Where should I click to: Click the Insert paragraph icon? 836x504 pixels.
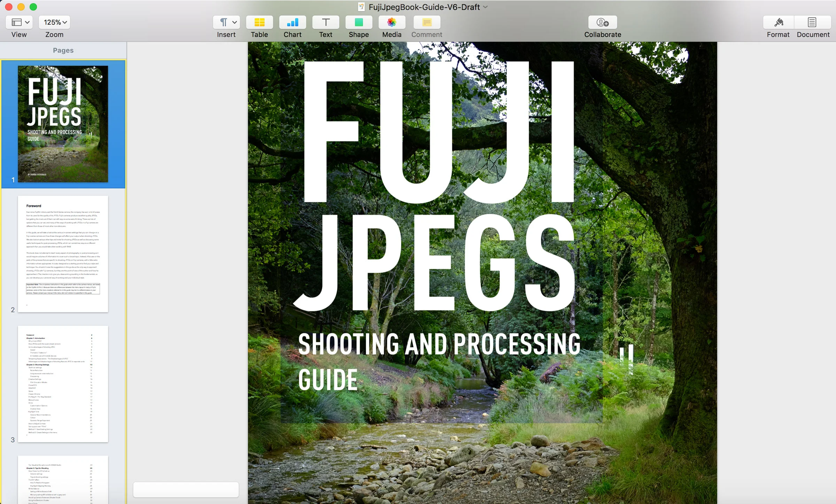223,22
